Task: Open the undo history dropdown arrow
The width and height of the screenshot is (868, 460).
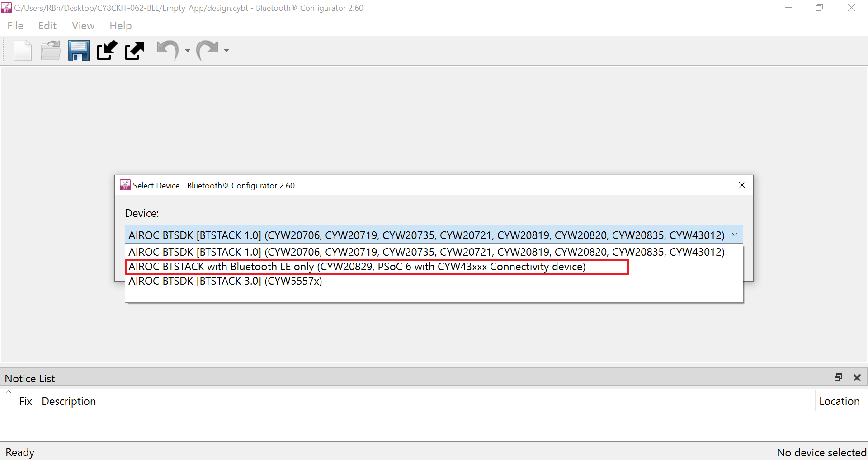Action: tap(188, 51)
